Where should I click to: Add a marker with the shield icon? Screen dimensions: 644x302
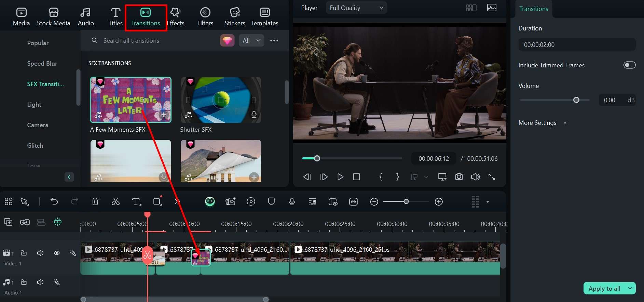pyautogui.click(x=271, y=201)
